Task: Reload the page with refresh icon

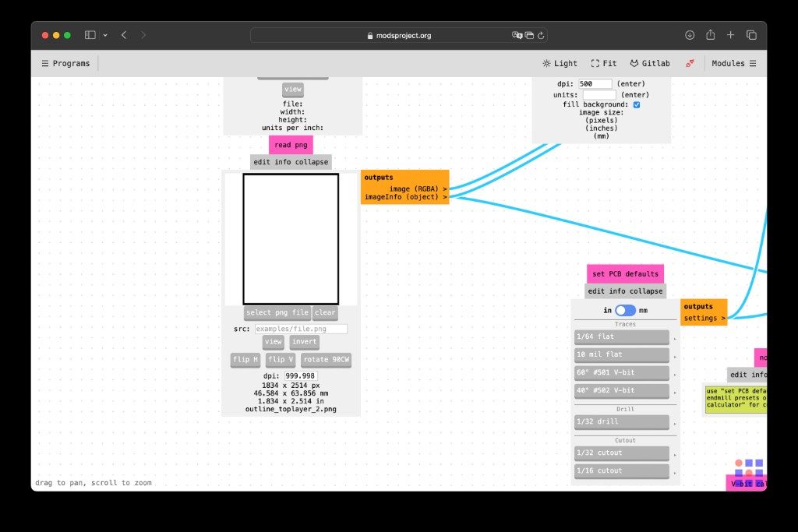Action: click(x=541, y=36)
